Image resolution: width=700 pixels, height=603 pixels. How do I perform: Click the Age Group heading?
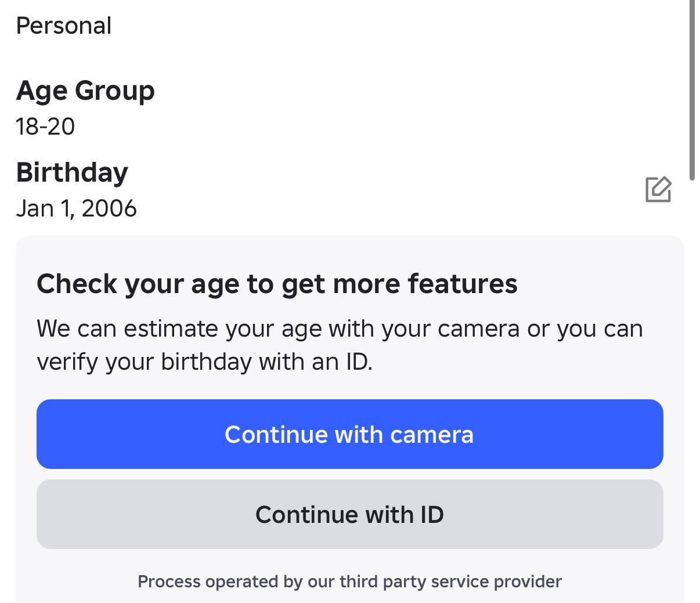coord(85,91)
